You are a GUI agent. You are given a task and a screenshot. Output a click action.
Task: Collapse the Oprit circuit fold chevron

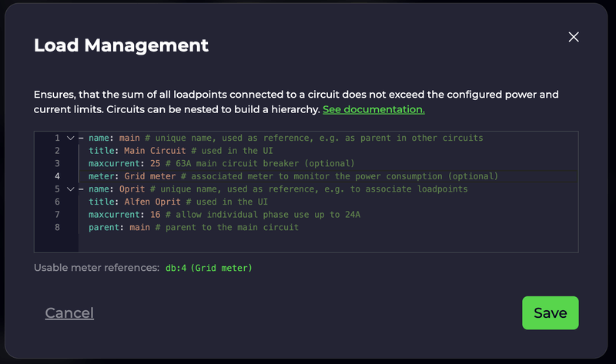(70, 189)
